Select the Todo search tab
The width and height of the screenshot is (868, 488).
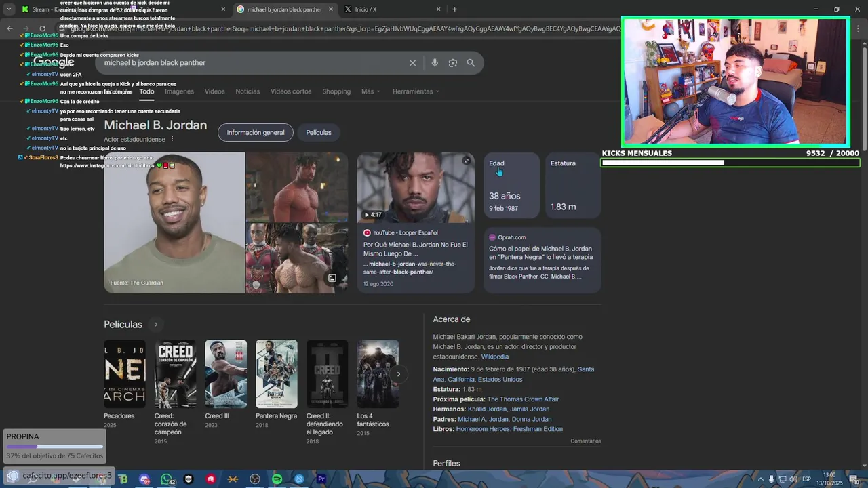(x=146, y=91)
